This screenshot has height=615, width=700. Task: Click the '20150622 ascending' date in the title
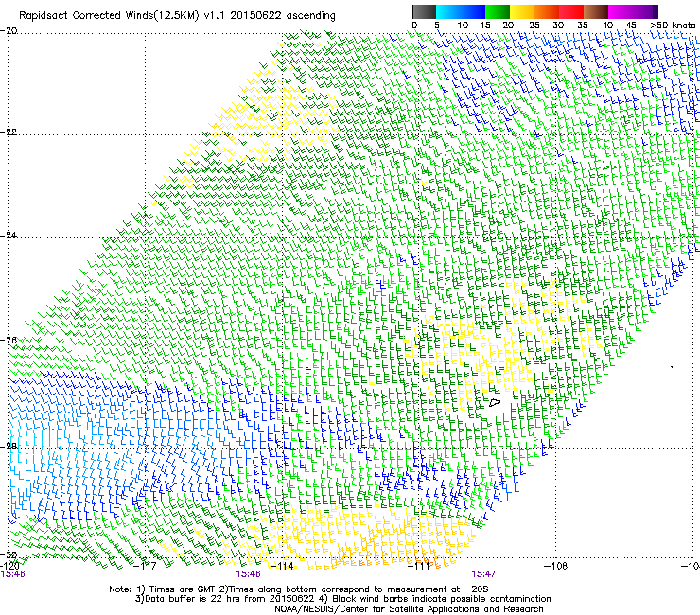(283, 16)
